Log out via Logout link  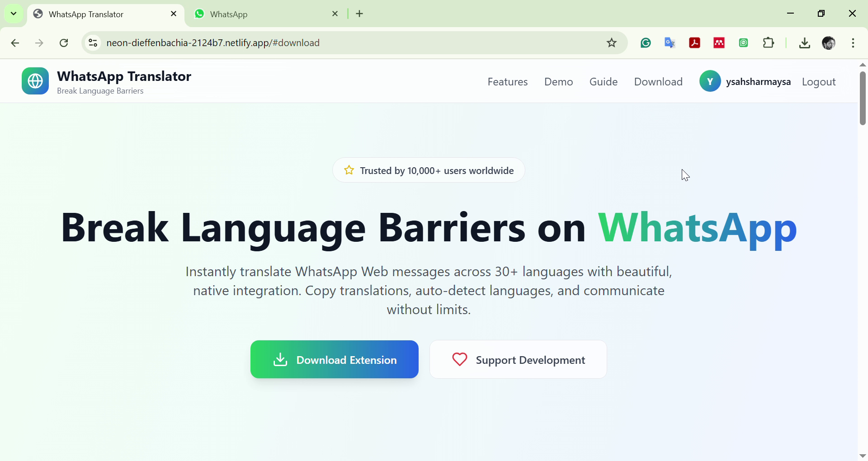pyautogui.click(x=819, y=82)
